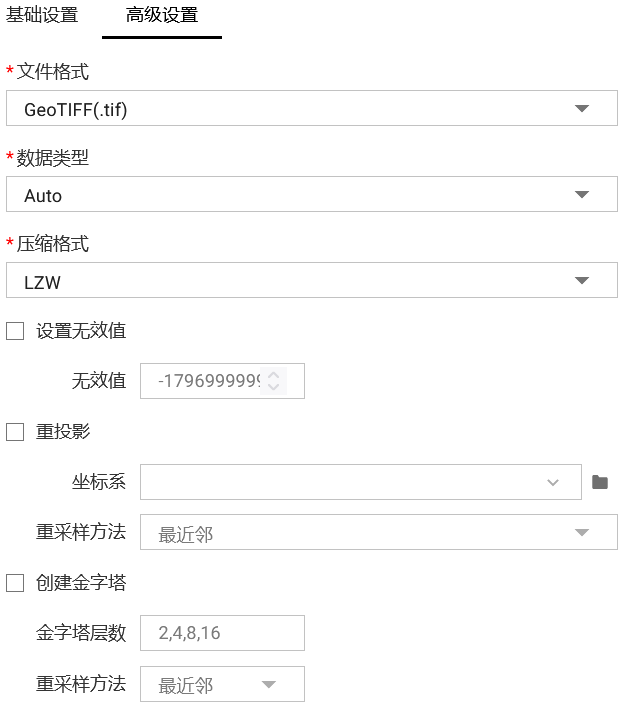Image resolution: width=628 pixels, height=706 pixels.
Task: Click inside the 坐标系 text box
Action: click(340, 482)
